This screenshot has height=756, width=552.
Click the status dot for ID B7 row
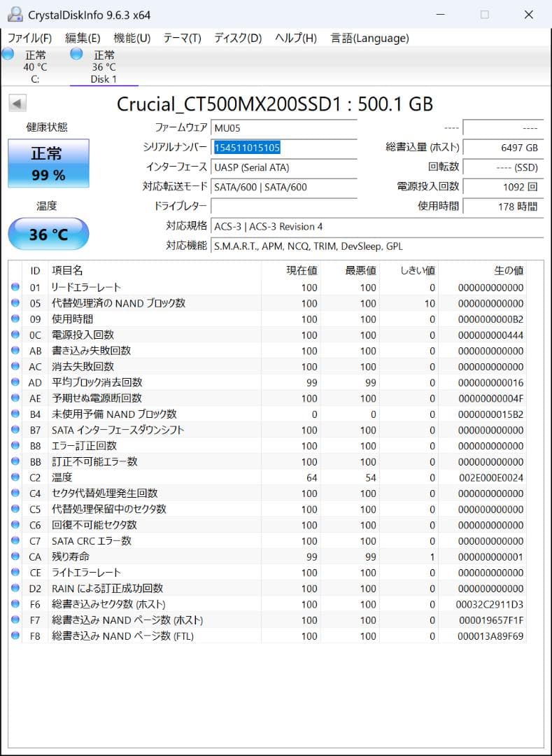15,430
